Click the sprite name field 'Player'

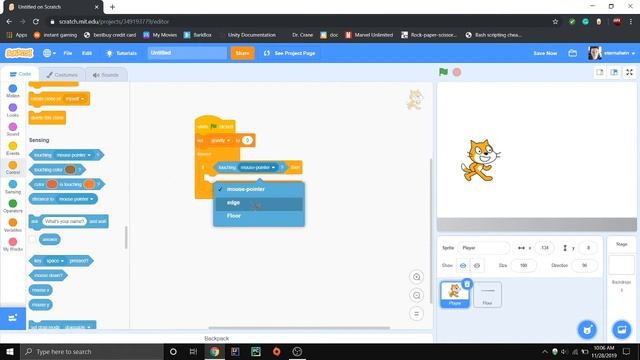pyautogui.click(x=483, y=248)
